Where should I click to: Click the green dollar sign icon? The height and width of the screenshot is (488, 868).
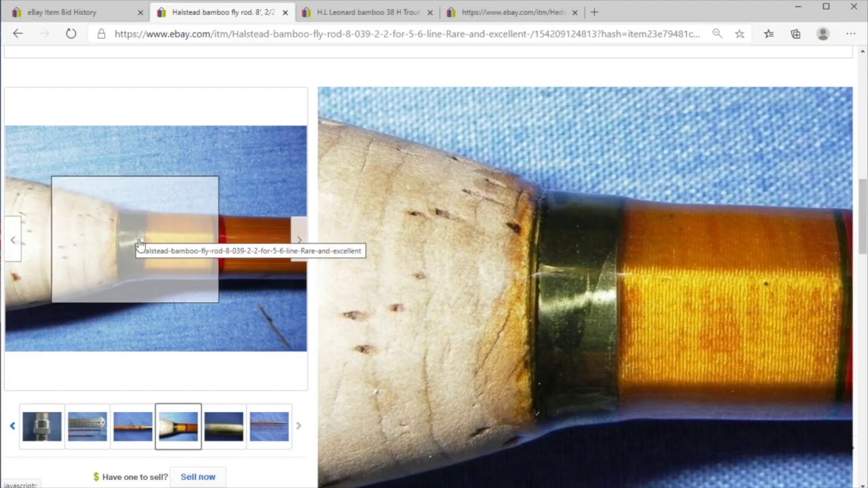(x=96, y=476)
